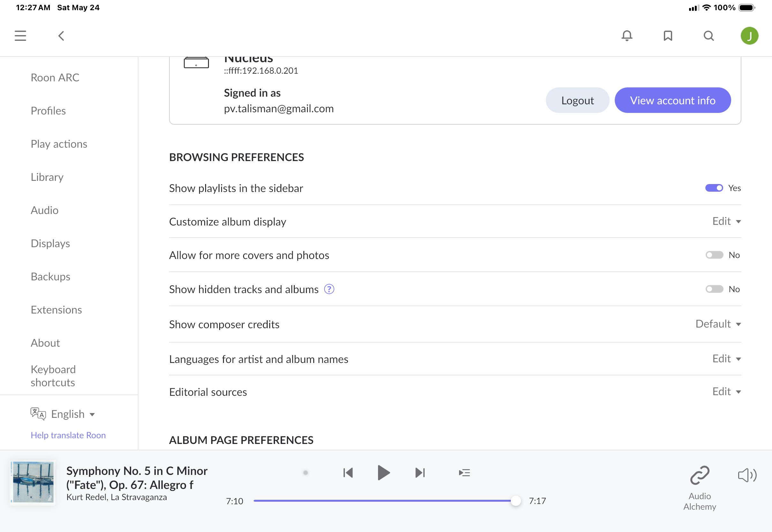Open the green J profile avatar
This screenshot has height=532, width=772.
749,36
